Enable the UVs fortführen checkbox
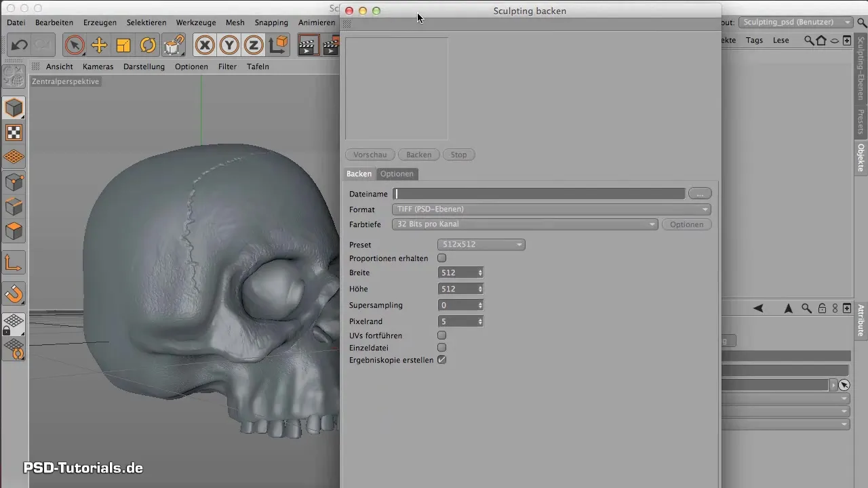The height and width of the screenshot is (488, 868). tap(442, 335)
